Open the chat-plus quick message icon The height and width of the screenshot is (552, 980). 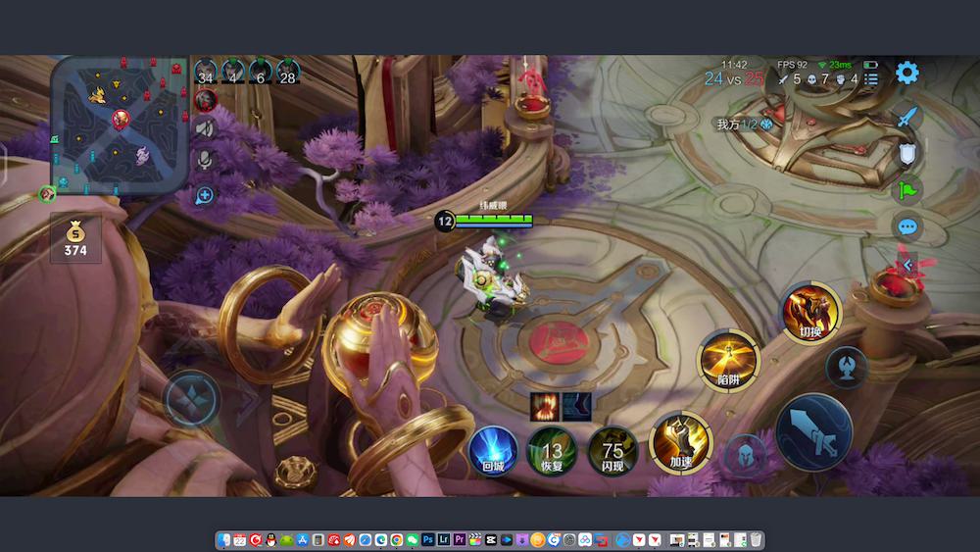click(x=205, y=196)
